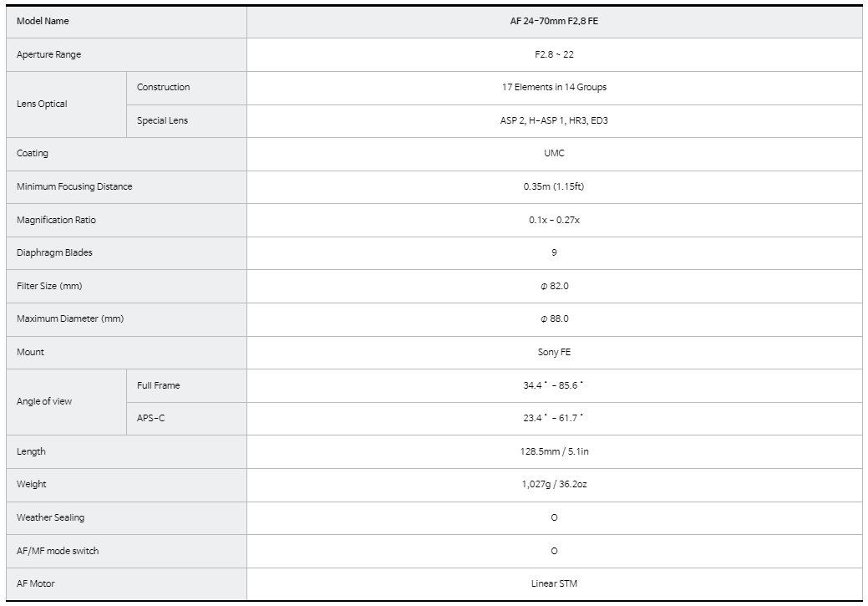The width and height of the screenshot is (868, 606).
Task: Select the Full Frame angle of view value
Action: click(x=554, y=385)
